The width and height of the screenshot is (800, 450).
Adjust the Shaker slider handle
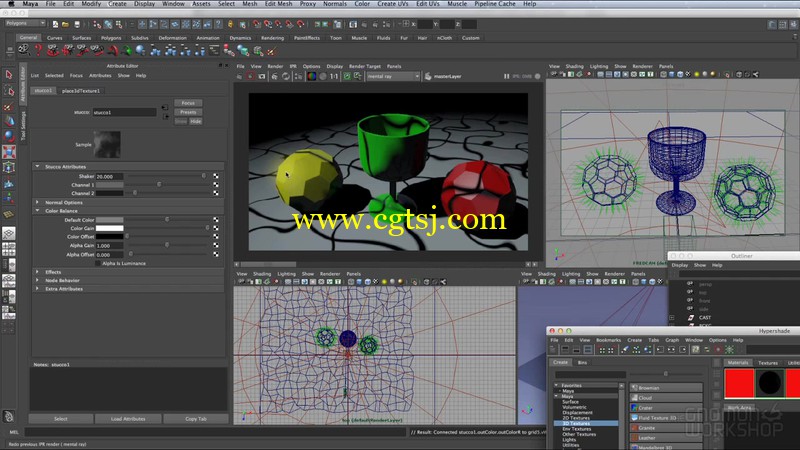click(204, 176)
